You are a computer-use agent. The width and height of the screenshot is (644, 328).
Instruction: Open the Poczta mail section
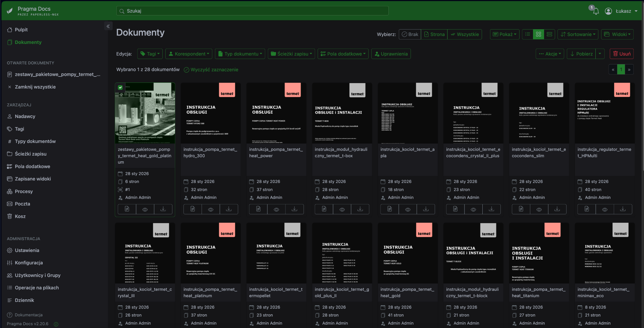(x=22, y=204)
